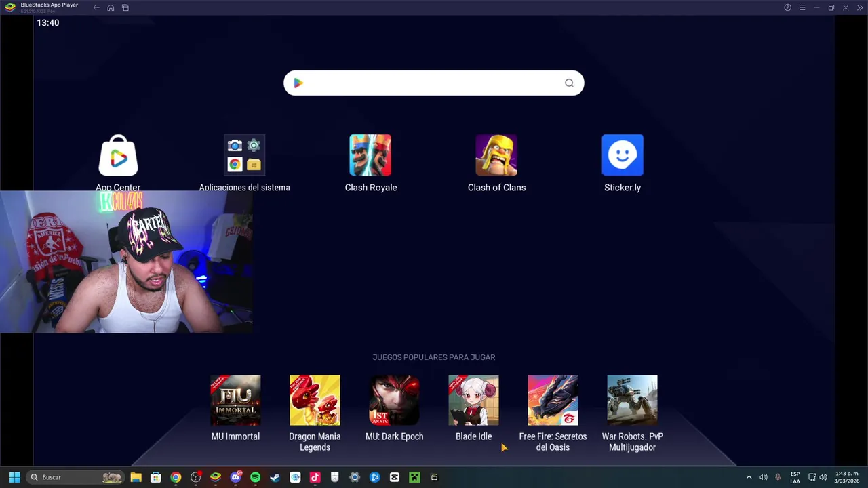Open Google Chrome from the taskbar
Viewport: 868px width, 488px height.
click(x=176, y=477)
